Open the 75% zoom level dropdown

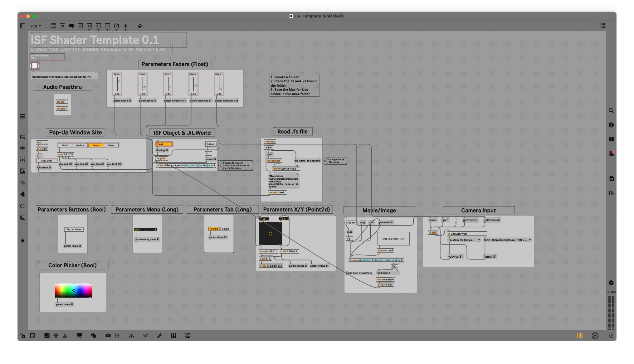click(36, 26)
